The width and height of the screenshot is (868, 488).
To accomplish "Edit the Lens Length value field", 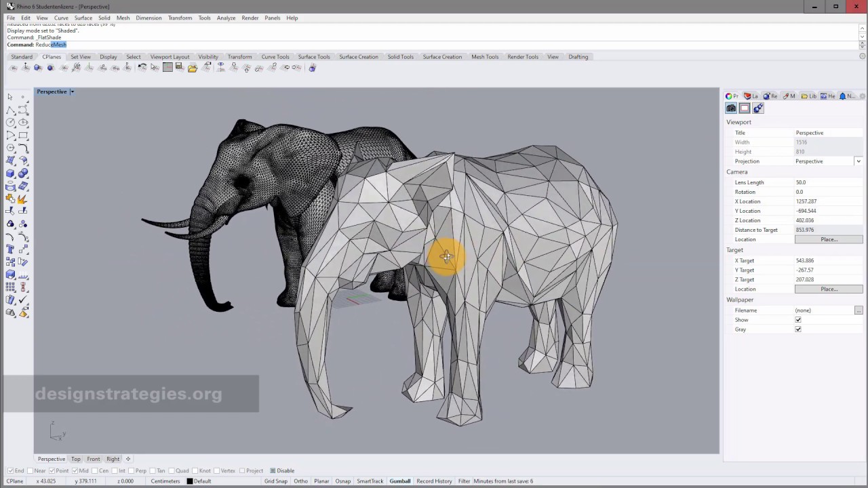I will pyautogui.click(x=828, y=182).
